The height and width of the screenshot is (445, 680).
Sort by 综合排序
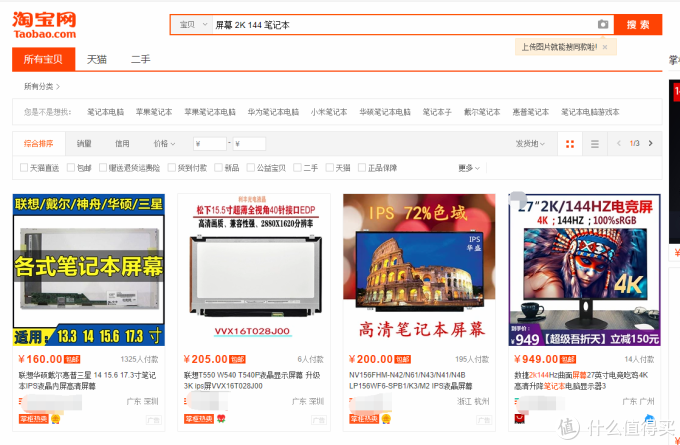[x=39, y=144]
